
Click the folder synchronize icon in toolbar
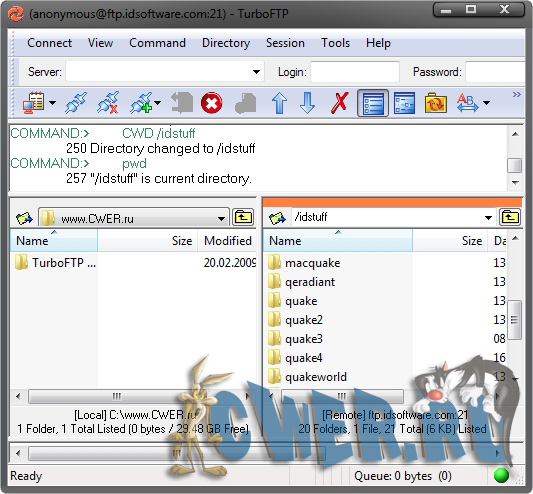click(x=435, y=103)
